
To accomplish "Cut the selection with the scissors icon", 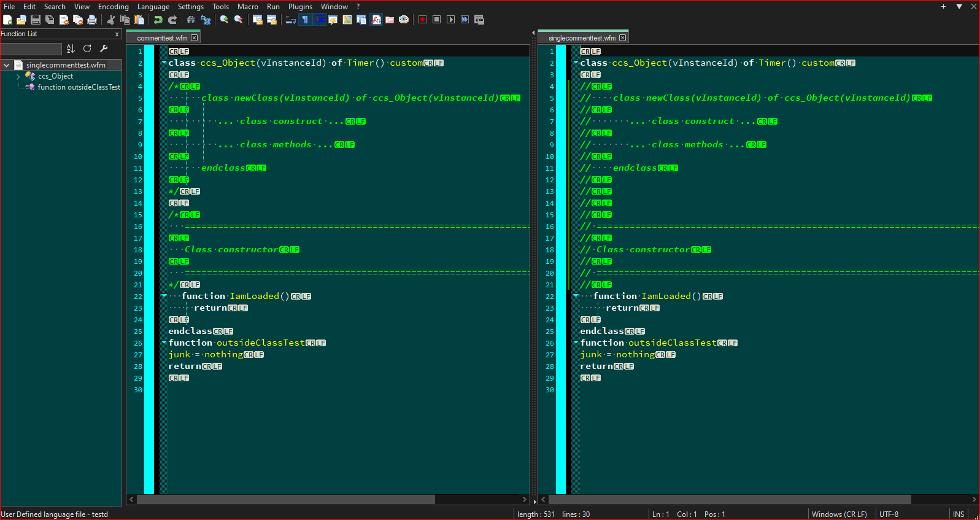I will pyautogui.click(x=111, y=20).
